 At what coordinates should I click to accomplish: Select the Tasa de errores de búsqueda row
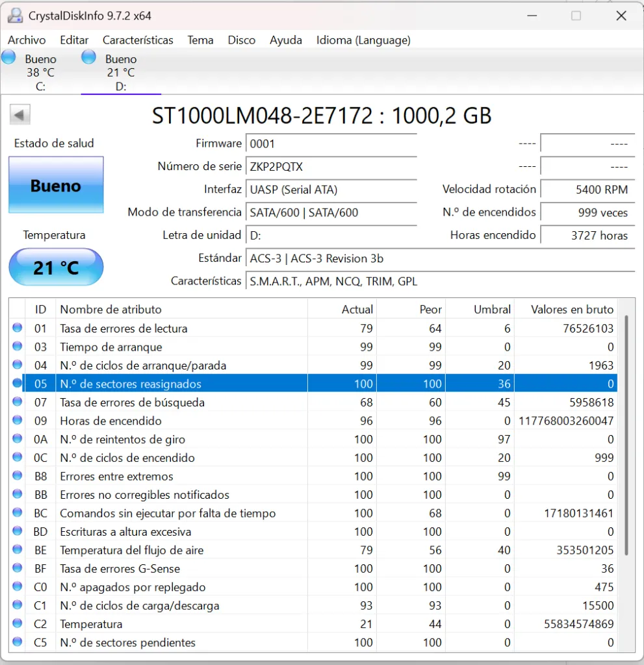pos(313,402)
